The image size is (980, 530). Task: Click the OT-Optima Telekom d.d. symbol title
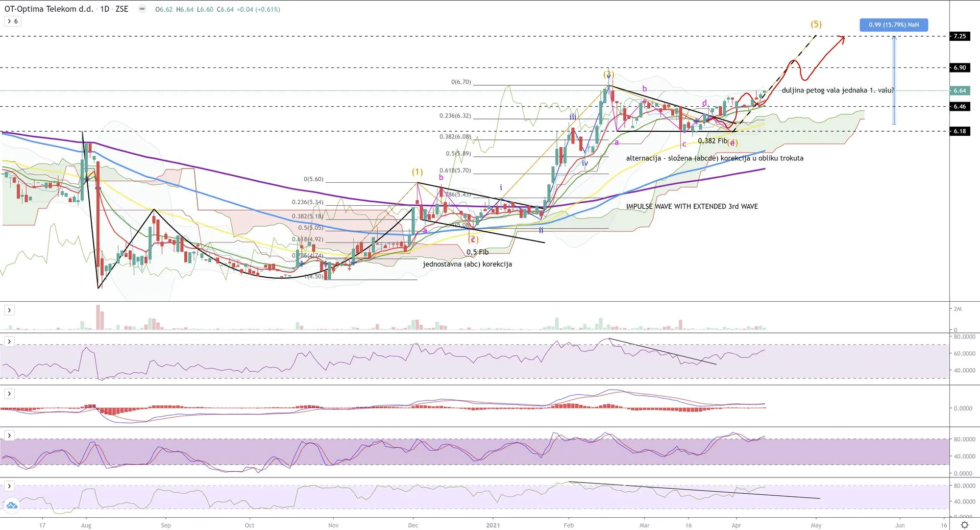(49, 9)
